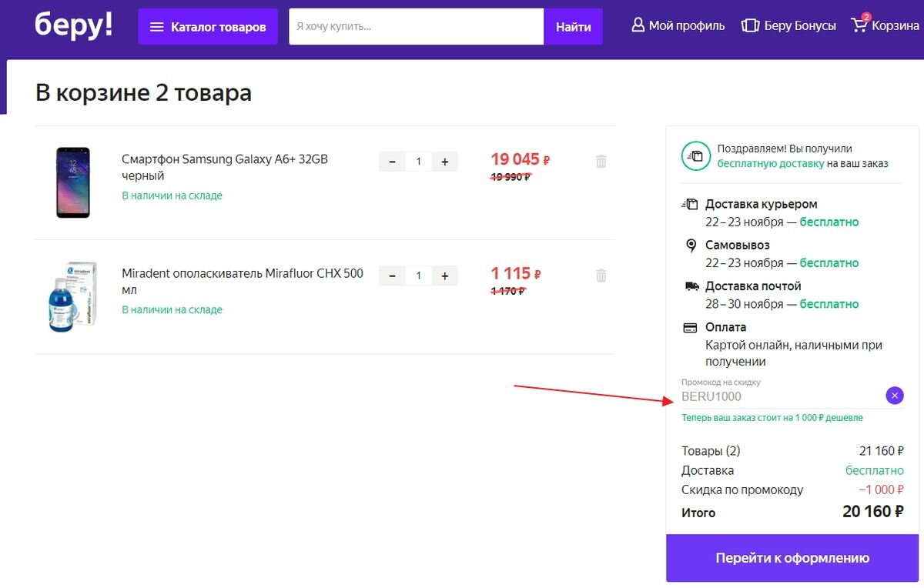Click the free delivery green circle icon
Screen dimensions: 924x588
point(695,155)
